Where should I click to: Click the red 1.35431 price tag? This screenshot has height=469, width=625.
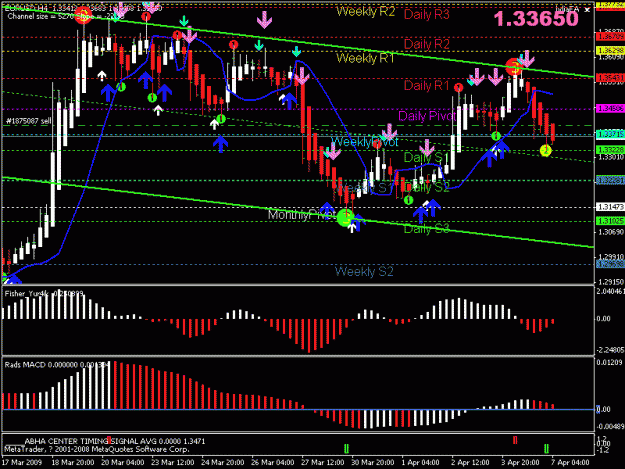coord(610,78)
